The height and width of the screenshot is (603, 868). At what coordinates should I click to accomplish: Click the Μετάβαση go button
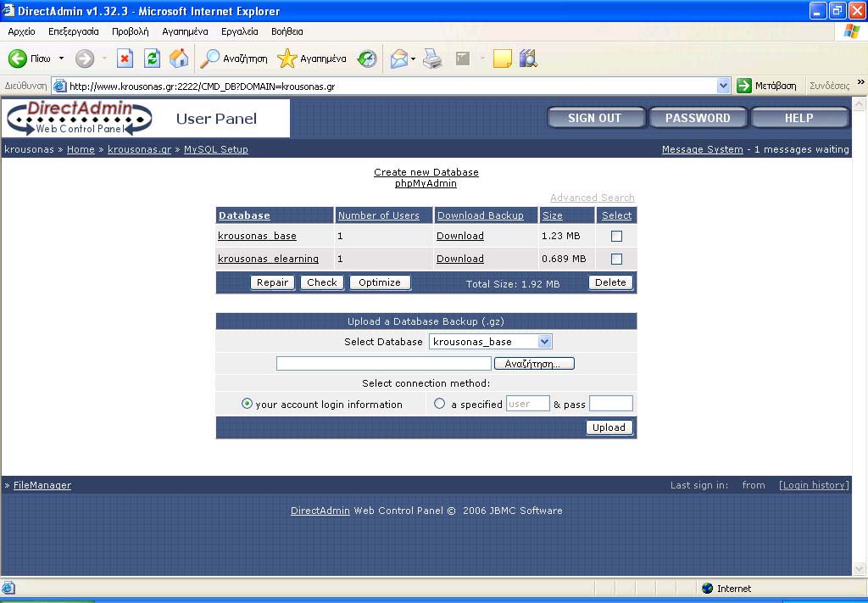pos(766,86)
